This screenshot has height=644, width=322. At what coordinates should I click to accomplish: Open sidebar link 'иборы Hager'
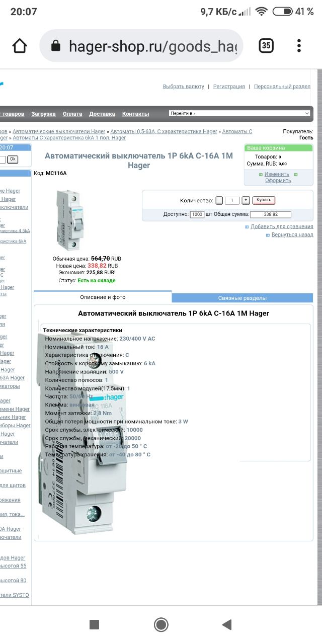(x=15, y=425)
